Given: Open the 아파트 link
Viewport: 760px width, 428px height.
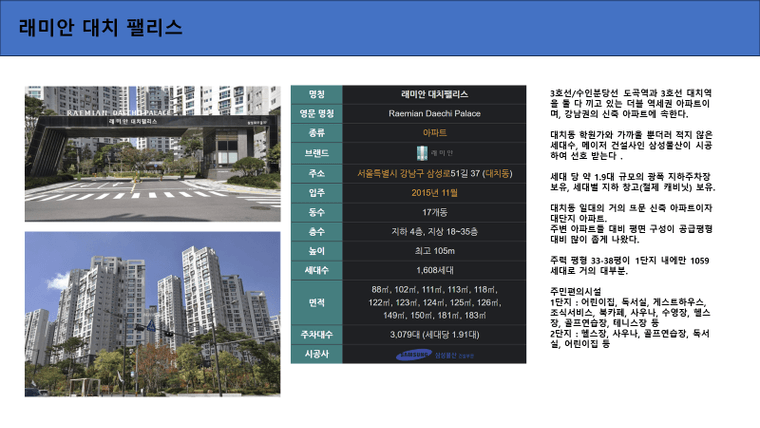Looking at the screenshot, I should tap(434, 133).
